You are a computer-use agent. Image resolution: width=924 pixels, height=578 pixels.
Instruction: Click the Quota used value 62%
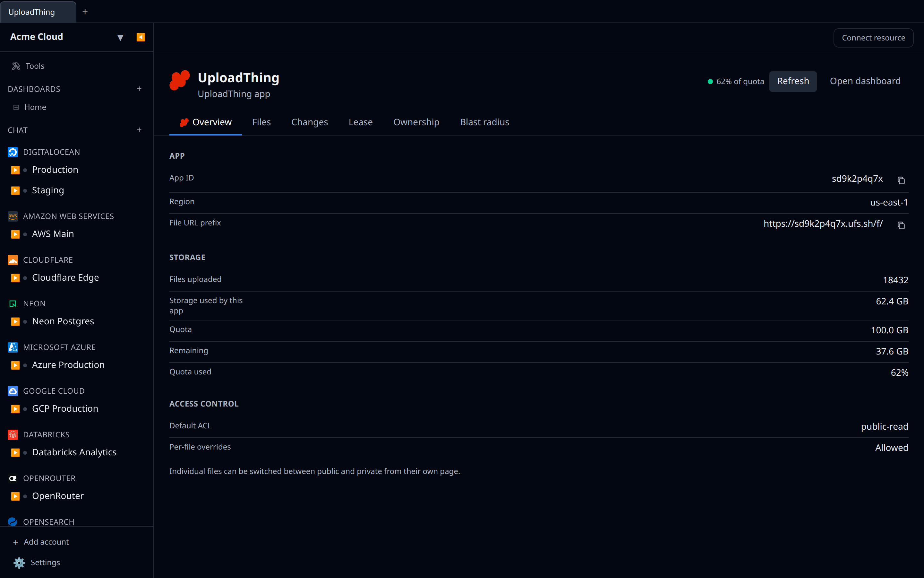pos(899,373)
